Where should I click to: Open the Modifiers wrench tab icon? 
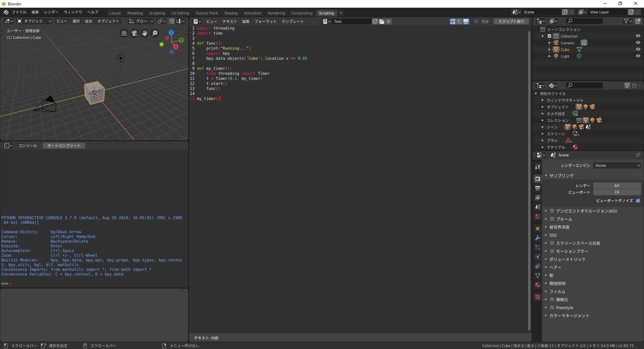point(537,238)
